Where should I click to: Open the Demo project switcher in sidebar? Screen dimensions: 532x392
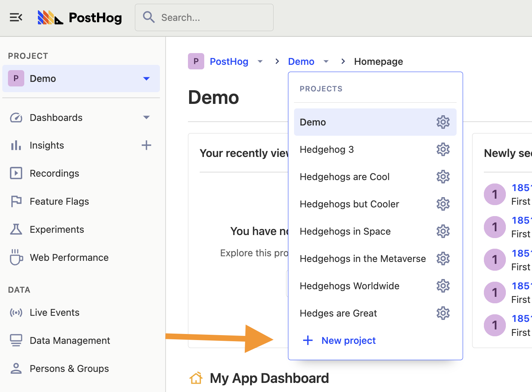pyautogui.click(x=81, y=78)
